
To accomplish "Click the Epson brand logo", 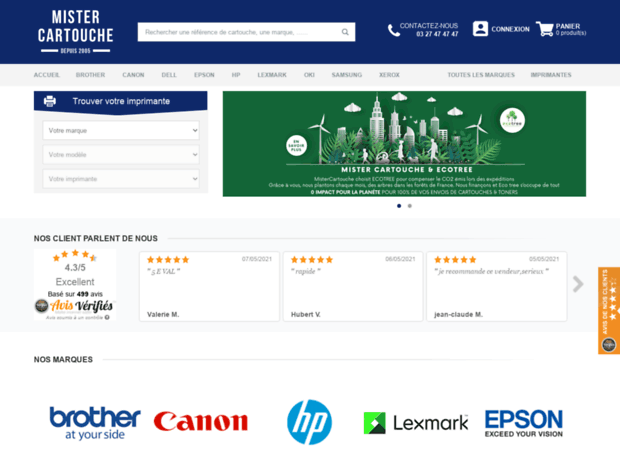I will pyautogui.click(x=523, y=422).
